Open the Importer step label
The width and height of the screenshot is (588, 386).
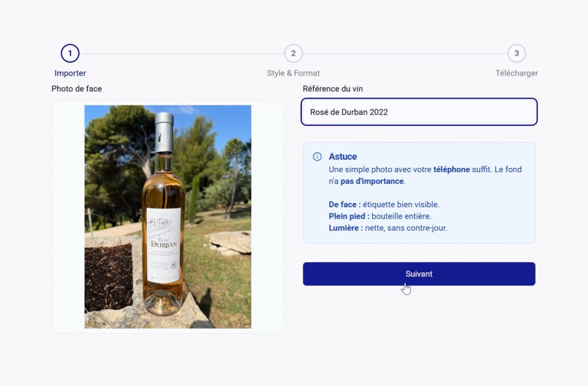(70, 73)
